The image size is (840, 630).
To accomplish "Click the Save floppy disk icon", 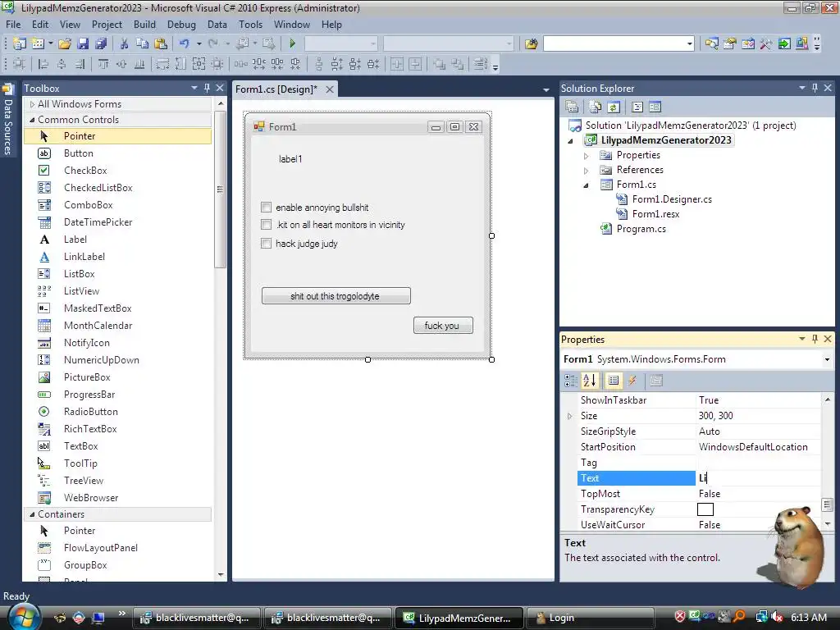I will 83,43.
